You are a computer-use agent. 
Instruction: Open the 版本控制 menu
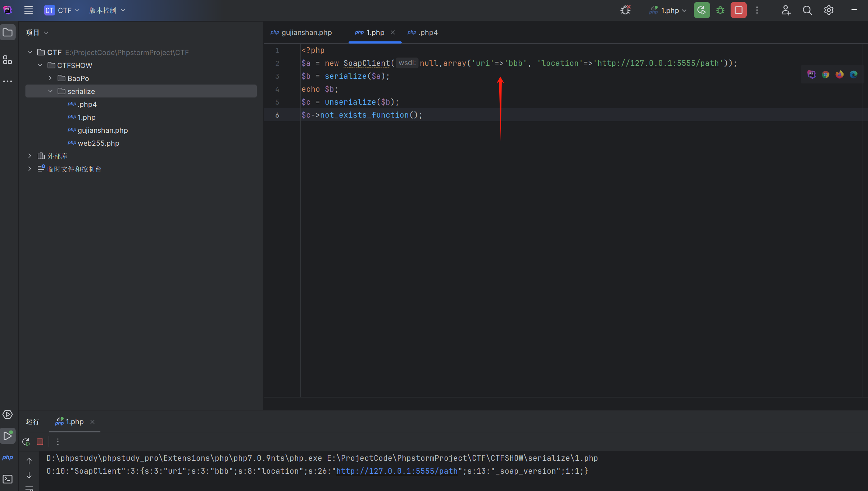[x=107, y=10]
